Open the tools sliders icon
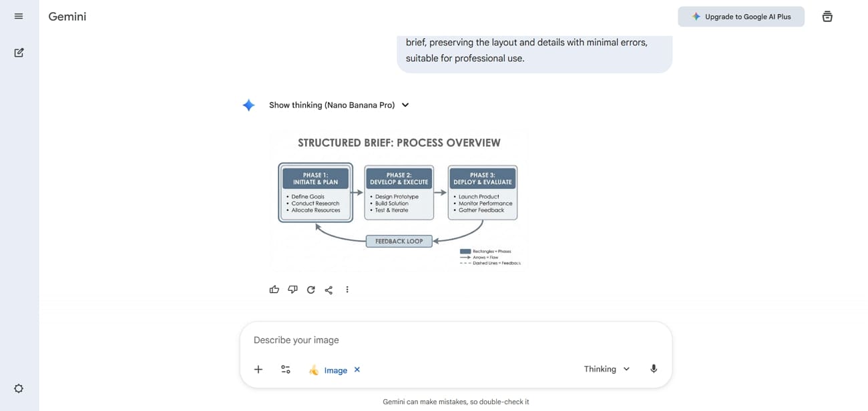Screen dimensions: 868x411 (286, 370)
